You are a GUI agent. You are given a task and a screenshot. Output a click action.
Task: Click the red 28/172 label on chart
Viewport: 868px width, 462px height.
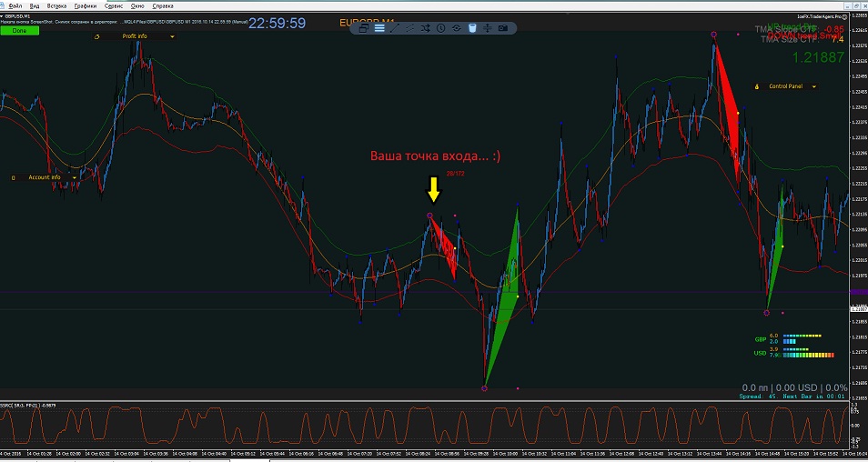coord(456,174)
